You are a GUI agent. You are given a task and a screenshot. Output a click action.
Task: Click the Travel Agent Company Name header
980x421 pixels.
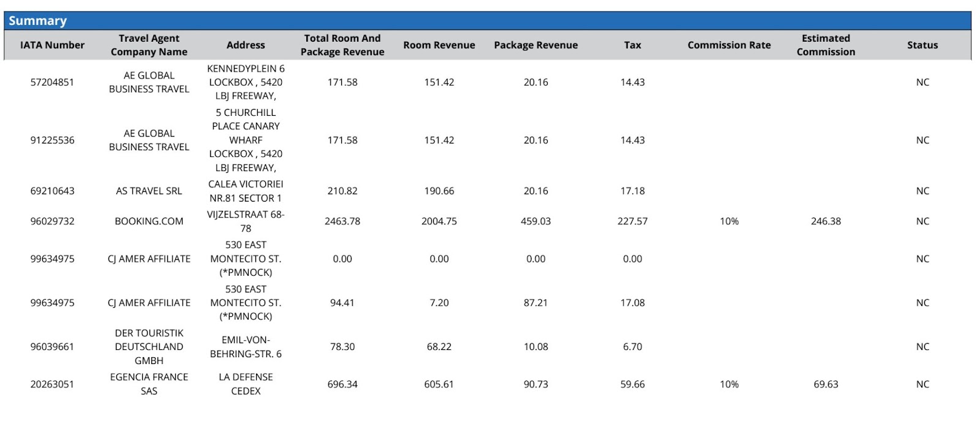click(149, 45)
